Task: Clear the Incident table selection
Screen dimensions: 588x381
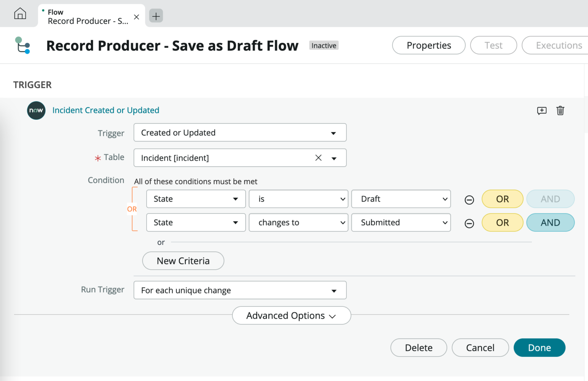Action: coord(318,158)
